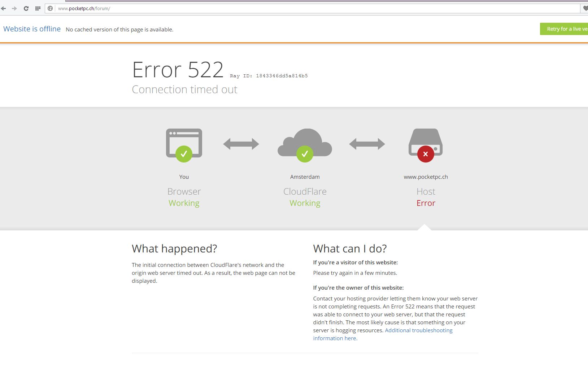Click the Working status under Browser
The height and width of the screenshot is (368, 588).
184,203
